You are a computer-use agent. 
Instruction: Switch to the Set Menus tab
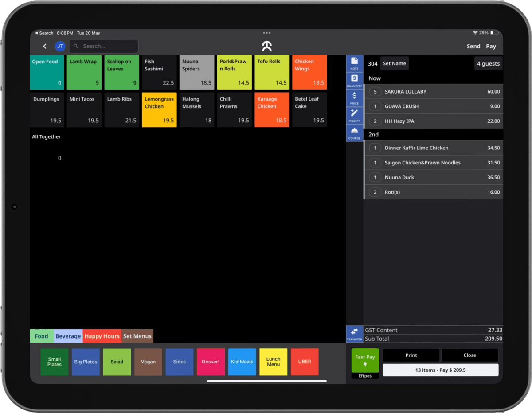coord(137,336)
